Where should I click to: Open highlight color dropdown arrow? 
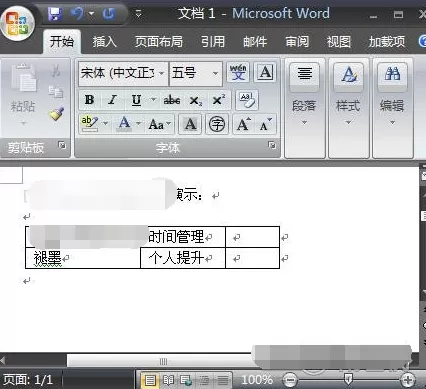[105, 124]
